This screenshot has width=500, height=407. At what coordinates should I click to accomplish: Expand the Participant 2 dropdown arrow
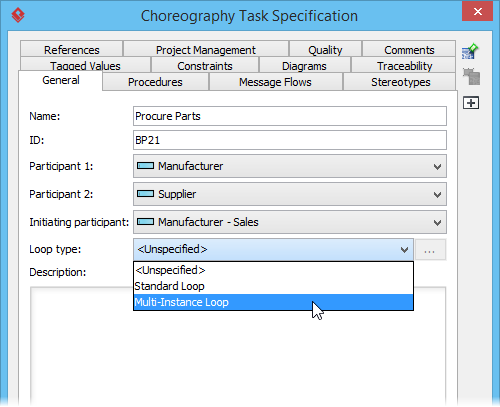(437, 194)
